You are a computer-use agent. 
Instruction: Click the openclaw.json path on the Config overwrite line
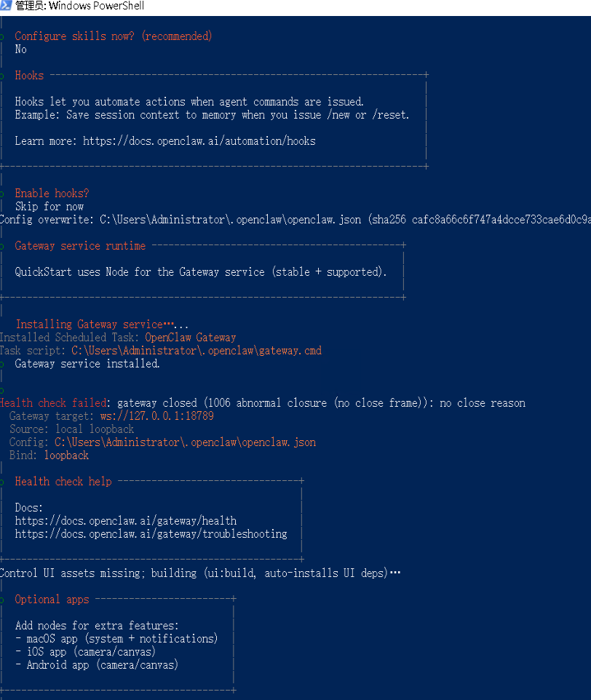point(230,220)
